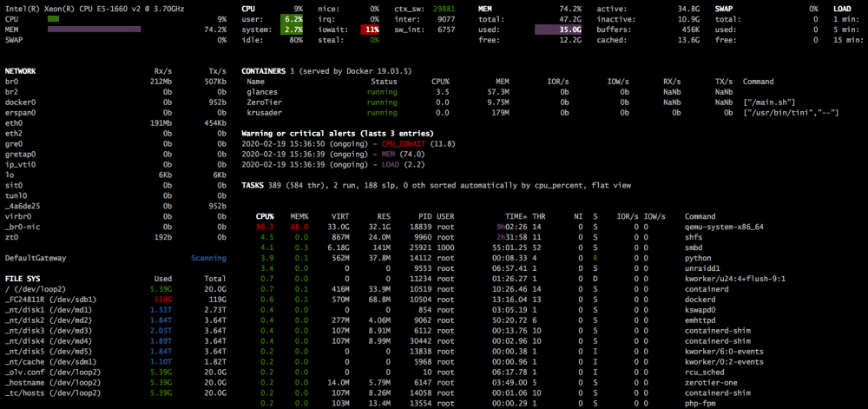Click the CPU usage bar in header

pyautogui.click(x=54, y=19)
